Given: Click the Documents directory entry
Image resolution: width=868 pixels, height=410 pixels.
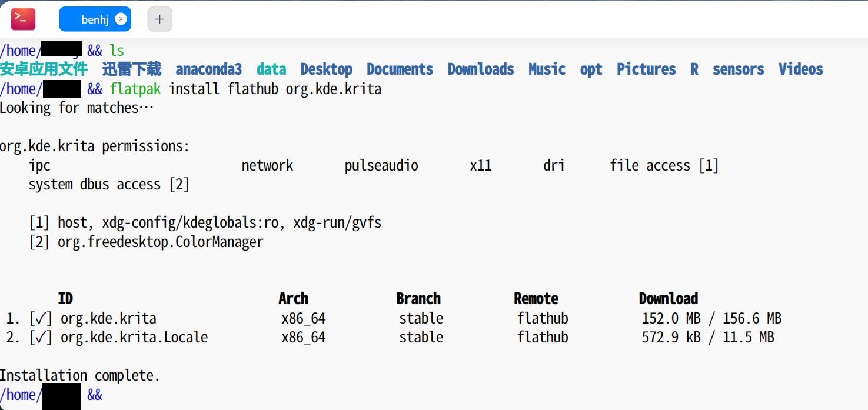Looking at the screenshot, I should coord(400,69).
